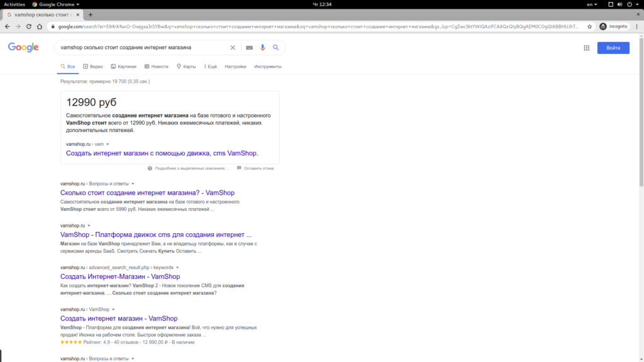Open the system volume icon
Image resolution: width=644 pixels, height=362 pixels.
tap(619, 4)
